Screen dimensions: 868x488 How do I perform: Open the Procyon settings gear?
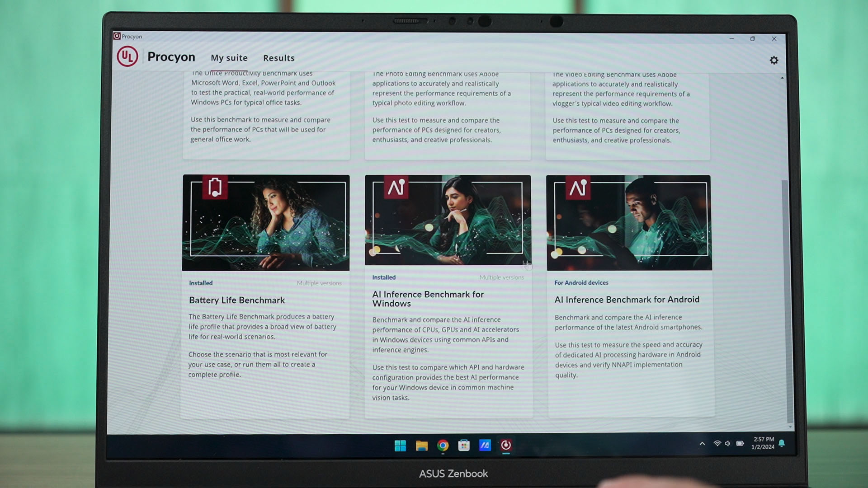point(774,61)
